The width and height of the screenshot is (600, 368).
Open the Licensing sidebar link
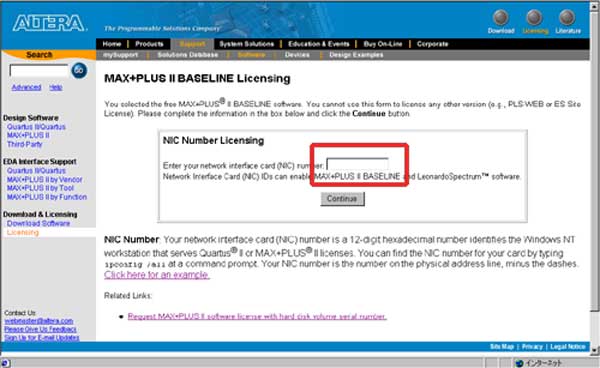pos(23,233)
